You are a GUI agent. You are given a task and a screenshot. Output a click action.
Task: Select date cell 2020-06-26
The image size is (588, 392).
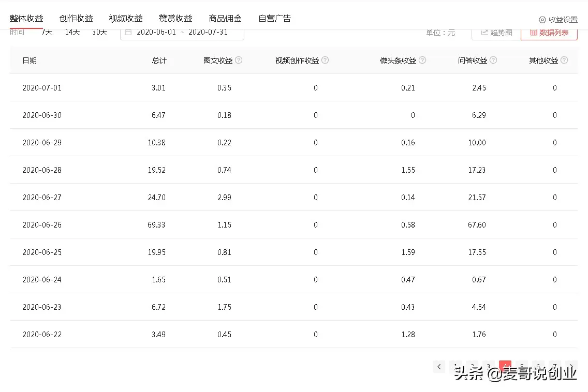click(42, 225)
